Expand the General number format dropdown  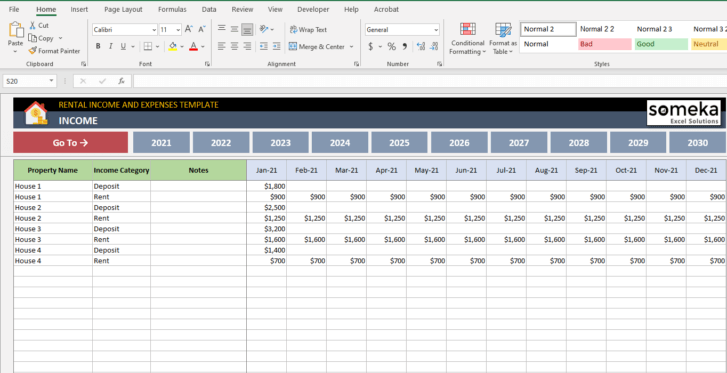(x=436, y=30)
